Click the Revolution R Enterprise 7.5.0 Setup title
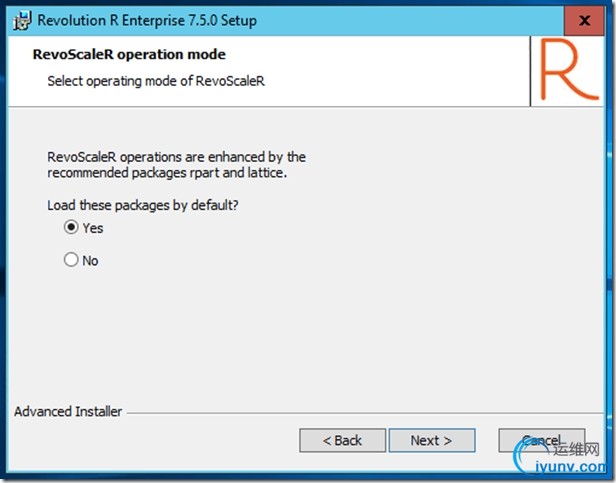 [x=147, y=20]
